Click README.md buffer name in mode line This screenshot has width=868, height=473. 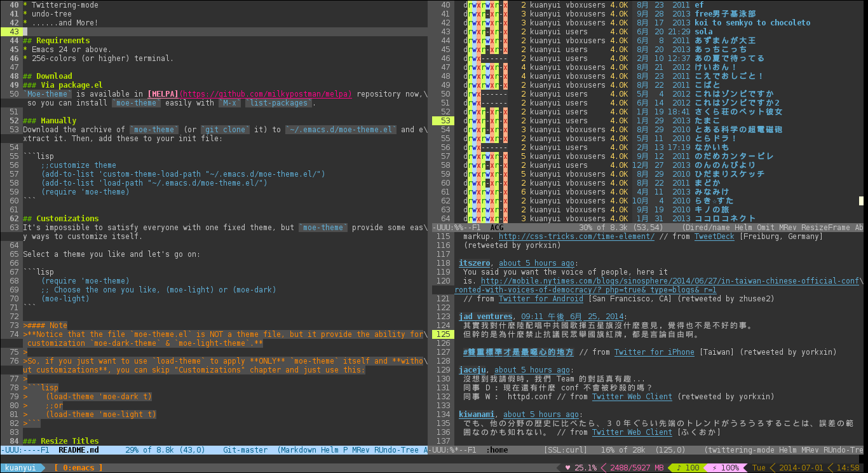(79, 450)
